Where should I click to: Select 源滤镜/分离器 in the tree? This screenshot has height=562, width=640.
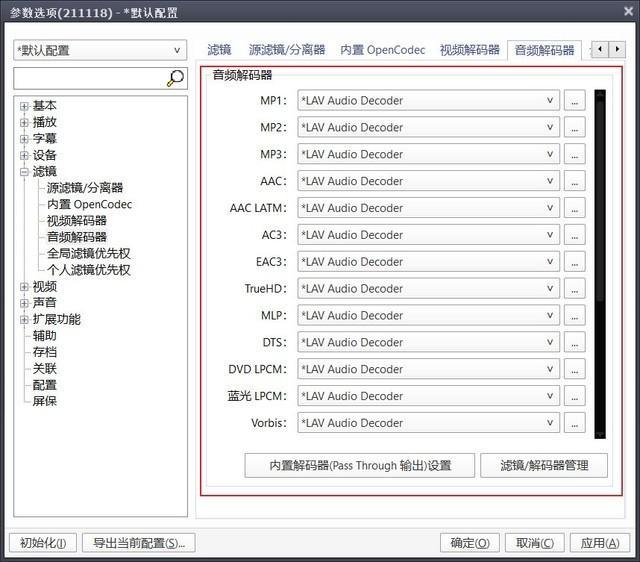coord(85,188)
